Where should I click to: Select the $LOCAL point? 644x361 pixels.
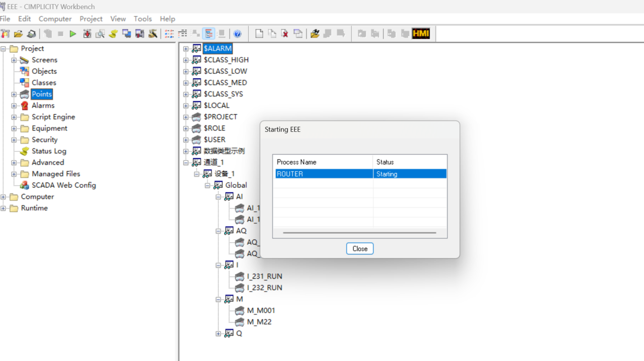tap(217, 106)
